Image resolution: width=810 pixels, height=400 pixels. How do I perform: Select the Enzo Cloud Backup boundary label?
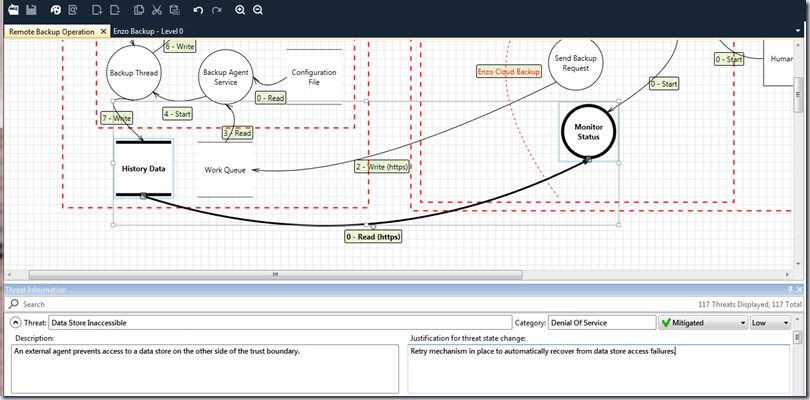point(509,72)
